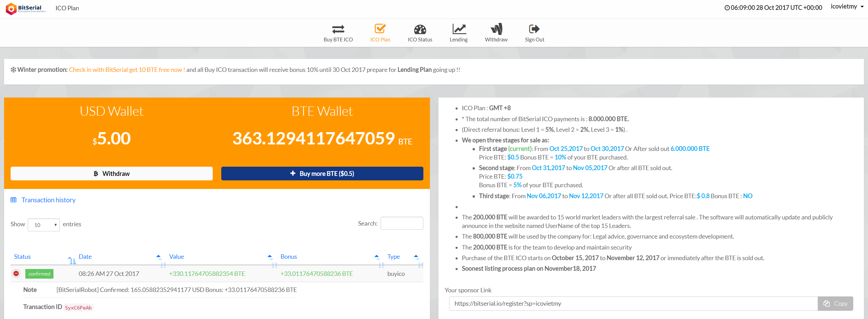Click the 08:26 AM 27 Oct 2017 date cell
Image resolution: width=868 pixels, height=319 pixels.
pos(109,274)
